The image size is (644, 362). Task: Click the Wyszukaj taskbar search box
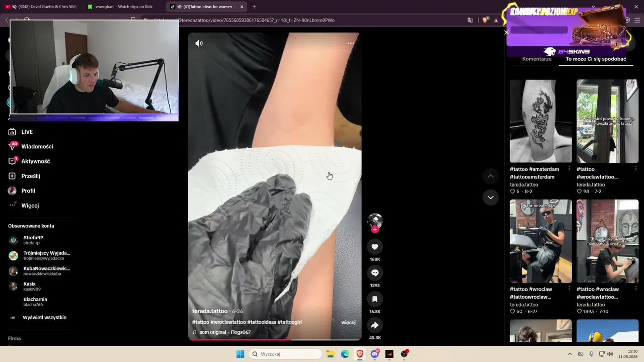pos(286,354)
